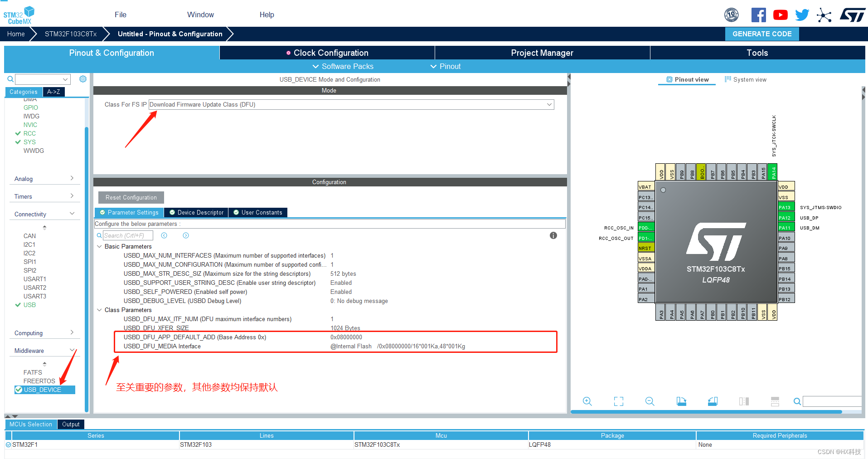
Task: Switch to the Tools tab
Action: [757, 53]
